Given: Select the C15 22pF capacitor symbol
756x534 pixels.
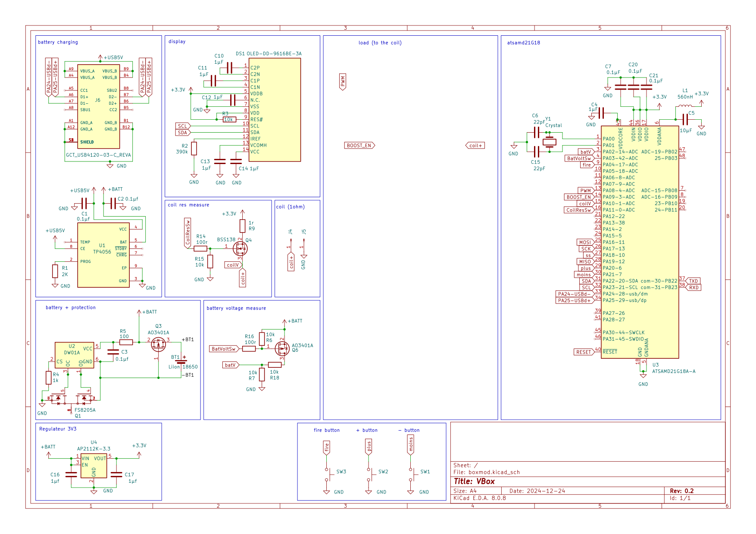Looking at the screenshot, I should (x=537, y=152).
